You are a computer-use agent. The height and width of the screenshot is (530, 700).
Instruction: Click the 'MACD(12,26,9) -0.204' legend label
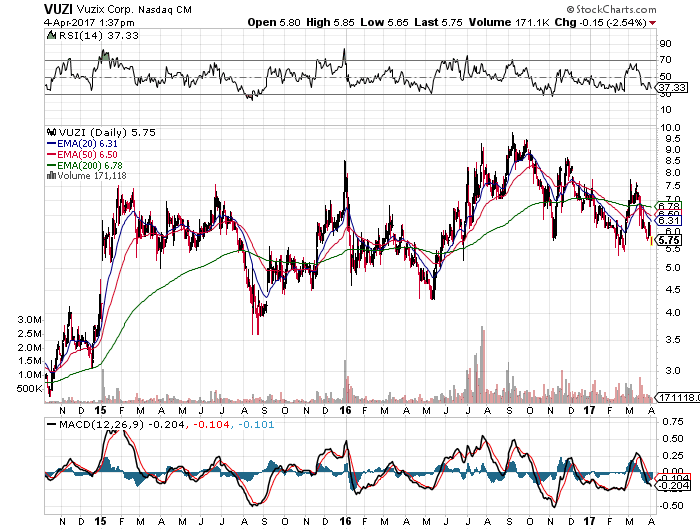pos(121,424)
